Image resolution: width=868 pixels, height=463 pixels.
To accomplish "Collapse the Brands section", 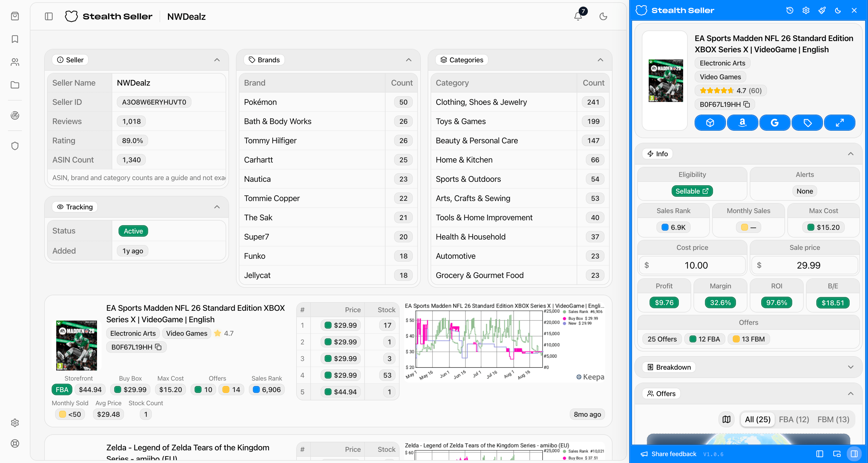I will tap(409, 60).
